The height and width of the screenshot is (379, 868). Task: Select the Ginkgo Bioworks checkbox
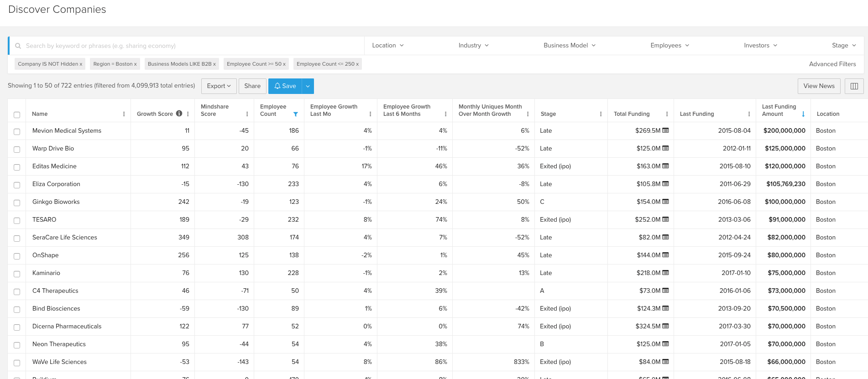[x=17, y=203]
